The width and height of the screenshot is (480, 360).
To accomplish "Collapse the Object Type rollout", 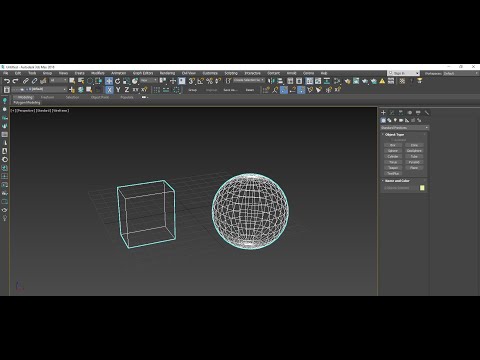I will click(394, 134).
